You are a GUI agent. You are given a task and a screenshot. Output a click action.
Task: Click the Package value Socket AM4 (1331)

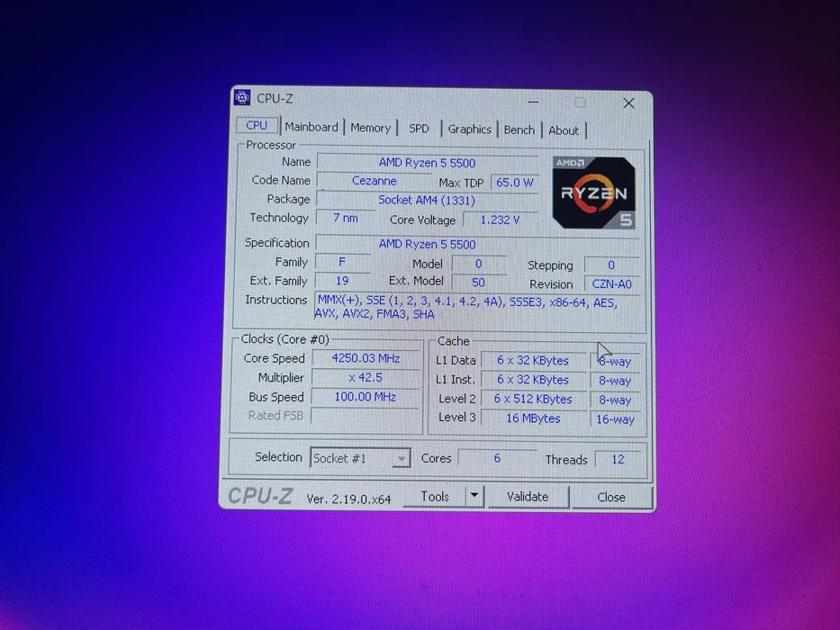pos(427,200)
